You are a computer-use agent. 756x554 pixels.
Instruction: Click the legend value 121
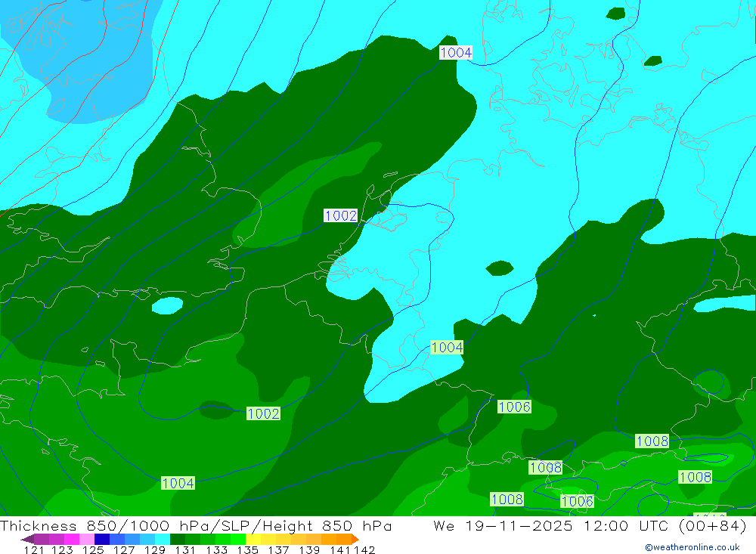pyautogui.click(x=34, y=549)
